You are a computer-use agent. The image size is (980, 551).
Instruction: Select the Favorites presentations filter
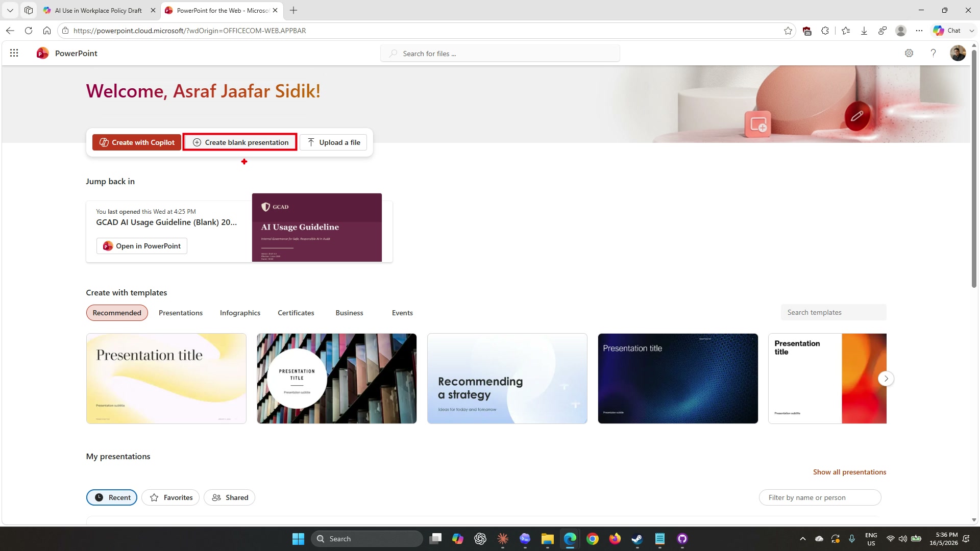pyautogui.click(x=170, y=497)
